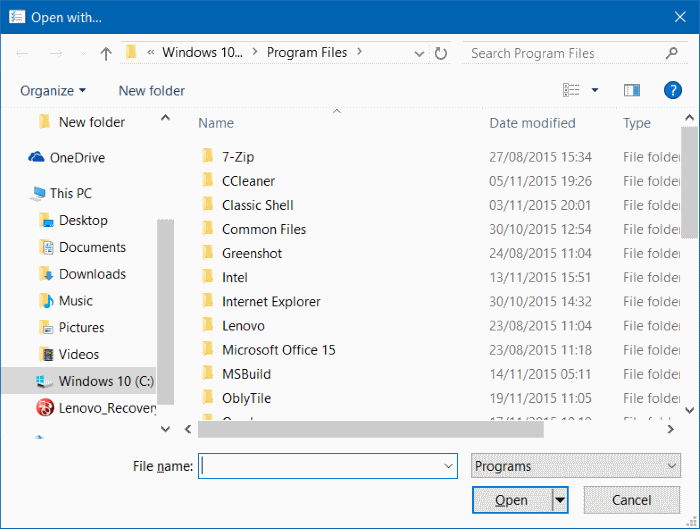Change the view layout icon
This screenshot has width=700, height=529.
tap(571, 90)
